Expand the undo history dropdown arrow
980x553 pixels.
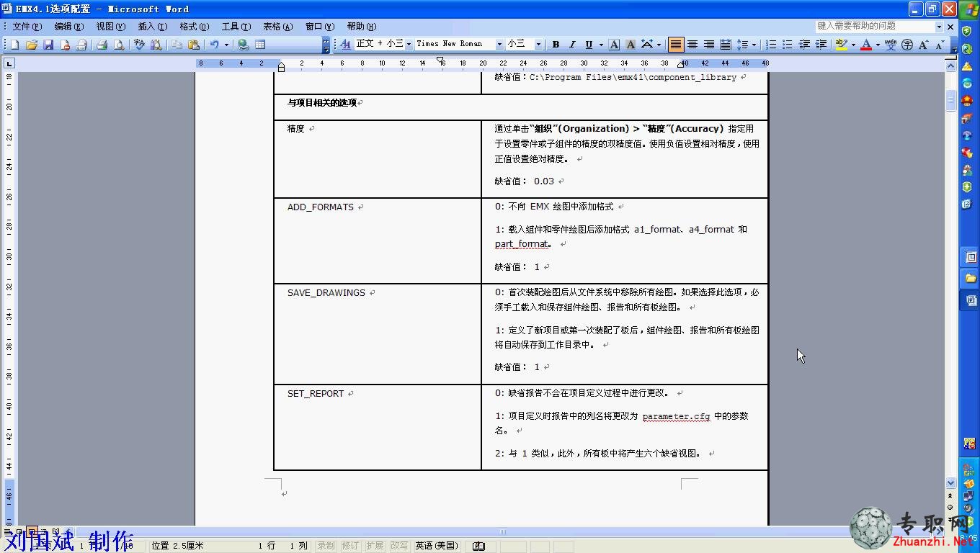point(226,45)
